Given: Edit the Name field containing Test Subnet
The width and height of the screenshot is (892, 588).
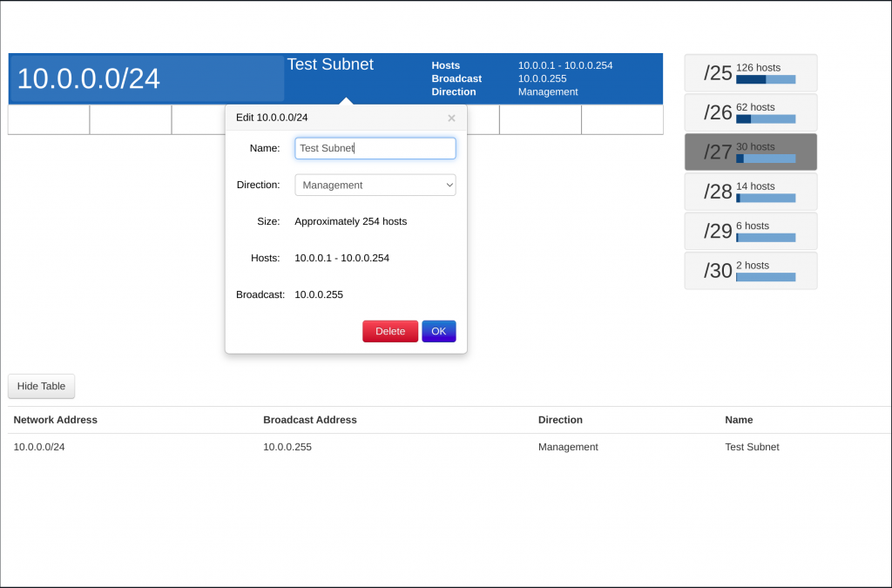Looking at the screenshot, I should (x=375, y=148).
